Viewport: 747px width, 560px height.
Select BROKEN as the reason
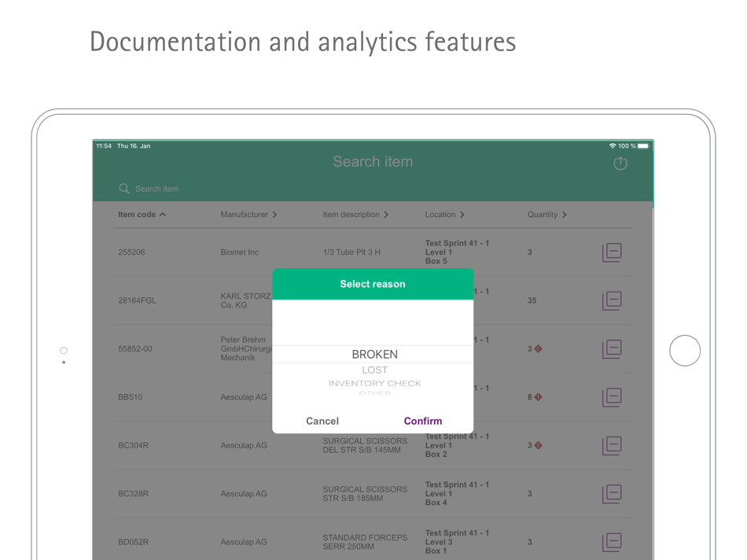374,354
